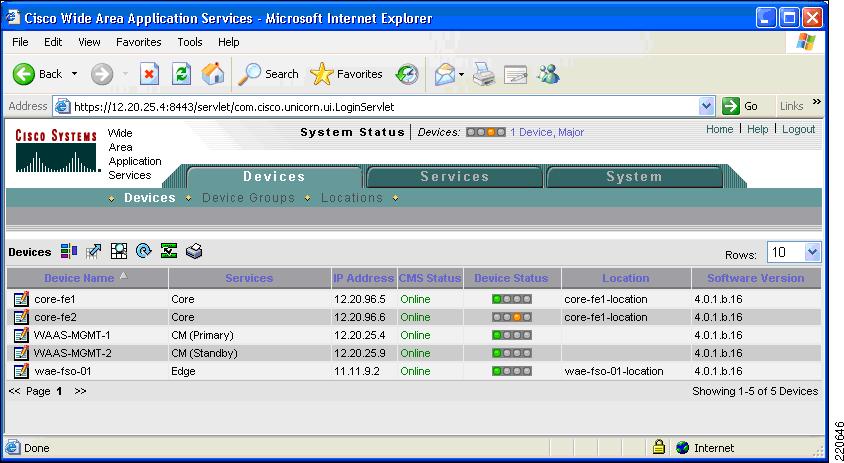The image size is (844, 463).
Task: Open the Search magnifier toolbar button
Action: pyautogui.click(x=268, y=74)
